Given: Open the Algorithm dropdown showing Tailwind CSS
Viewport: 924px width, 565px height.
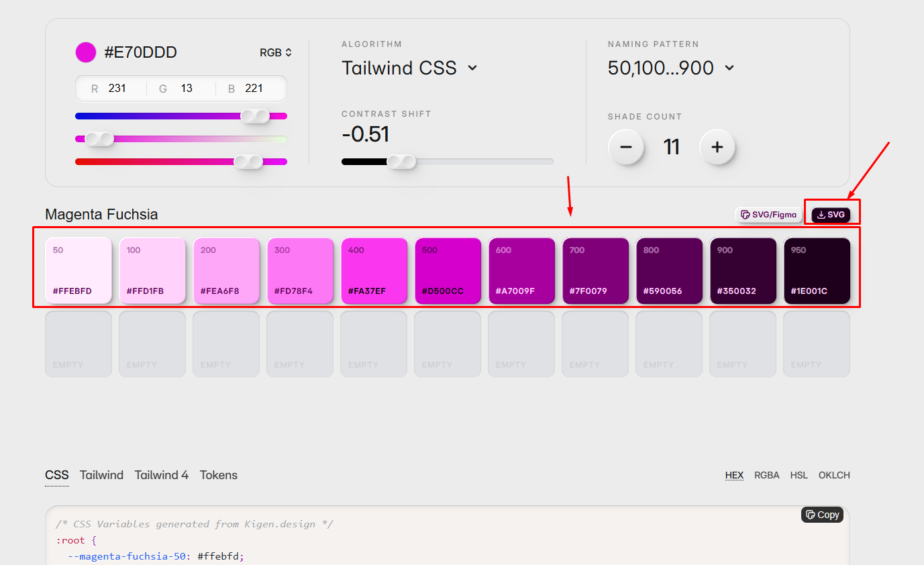Looking at the screenshot, I should (410, 67).
